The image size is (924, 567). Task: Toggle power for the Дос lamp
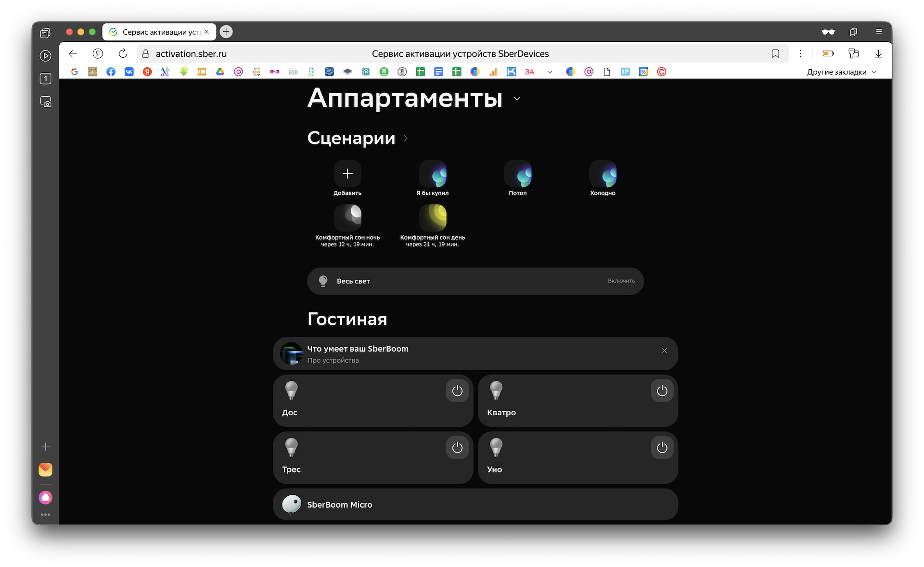457,391
